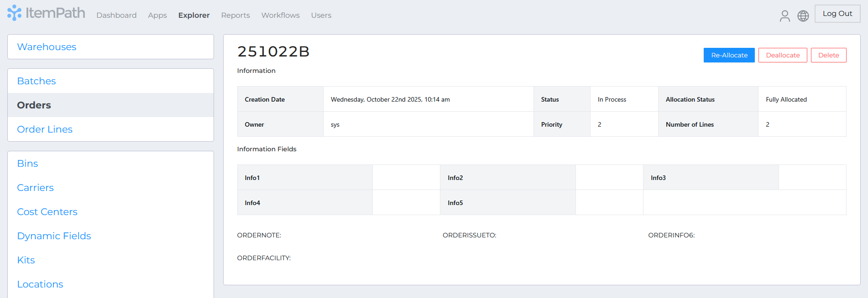
Task: View Cost Centers
Action: (47, 212)
